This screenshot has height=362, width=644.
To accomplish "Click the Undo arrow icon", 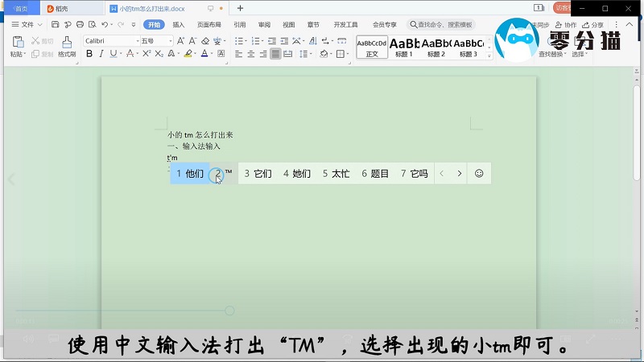I will tap(105, 25).
